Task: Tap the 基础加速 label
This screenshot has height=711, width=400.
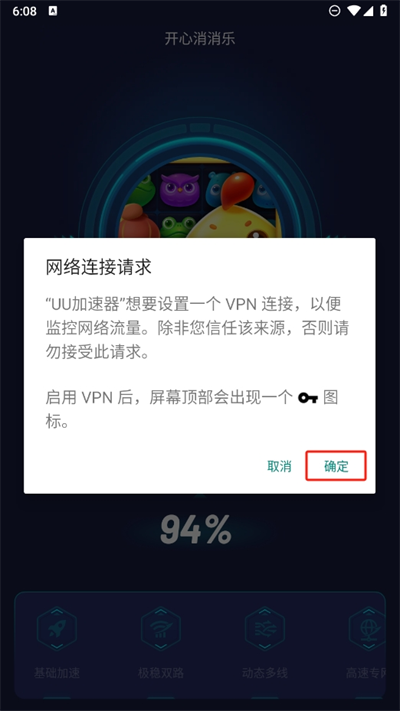Action: point(57,672)
